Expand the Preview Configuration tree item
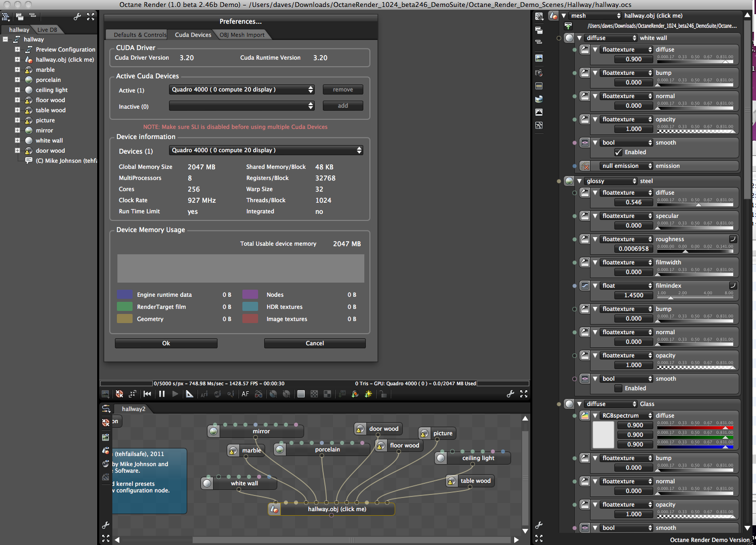The width and height of the screenshot is (756, 545). pos(17,50)
